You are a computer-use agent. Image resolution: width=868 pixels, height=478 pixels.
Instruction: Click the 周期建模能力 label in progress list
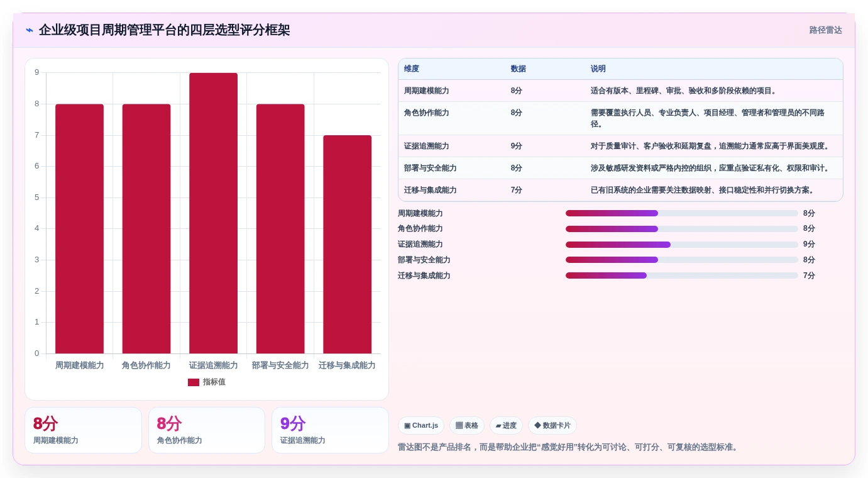tap(420, 213)
